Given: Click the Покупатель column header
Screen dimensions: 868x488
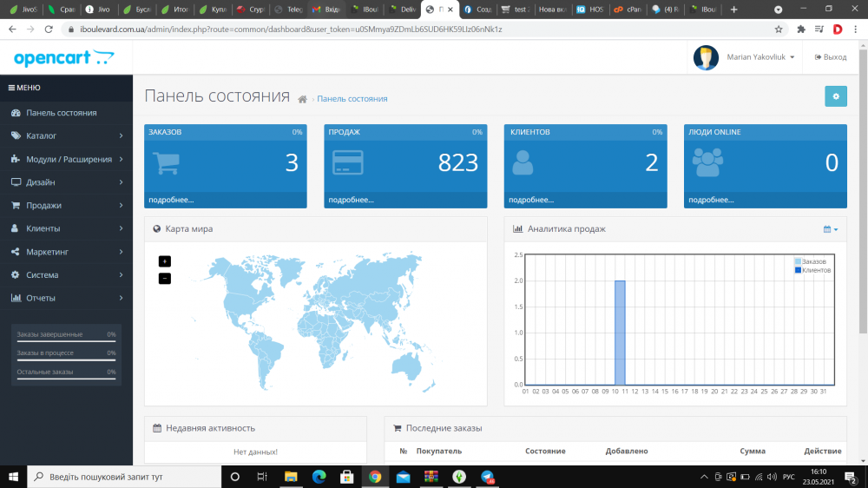Looking at the screenshot, I should pos(439,451).
